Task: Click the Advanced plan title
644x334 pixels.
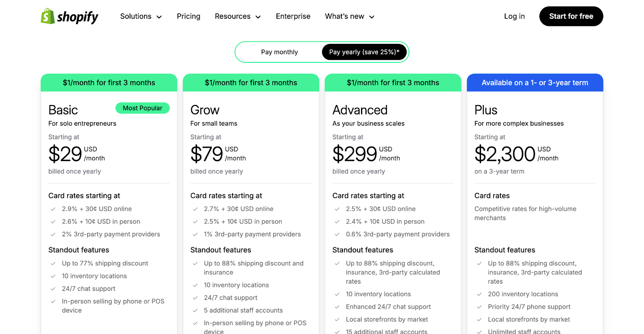Action: click(360, 110)
